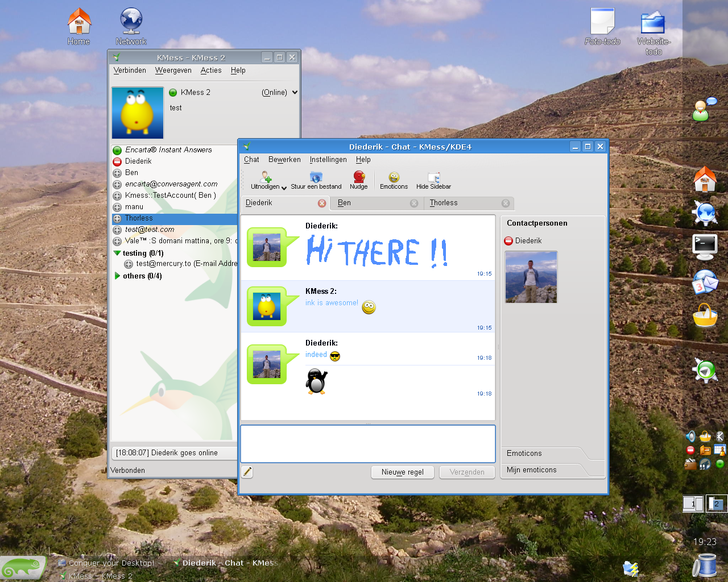
Task: Switch to the Thorless chat tab
Action: pos(469,203)
